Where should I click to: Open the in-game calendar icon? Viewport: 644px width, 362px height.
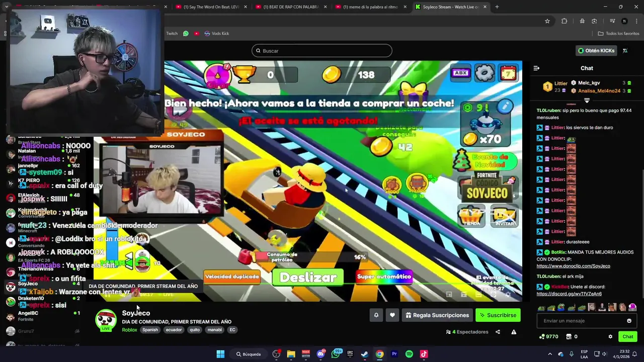tap(508, 73)
